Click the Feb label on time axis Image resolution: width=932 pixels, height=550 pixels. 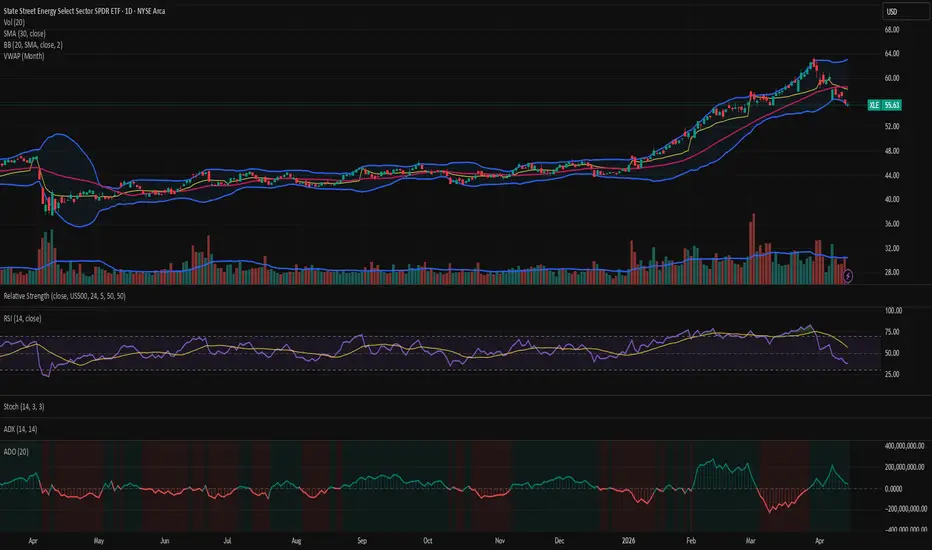click(691, 540)
